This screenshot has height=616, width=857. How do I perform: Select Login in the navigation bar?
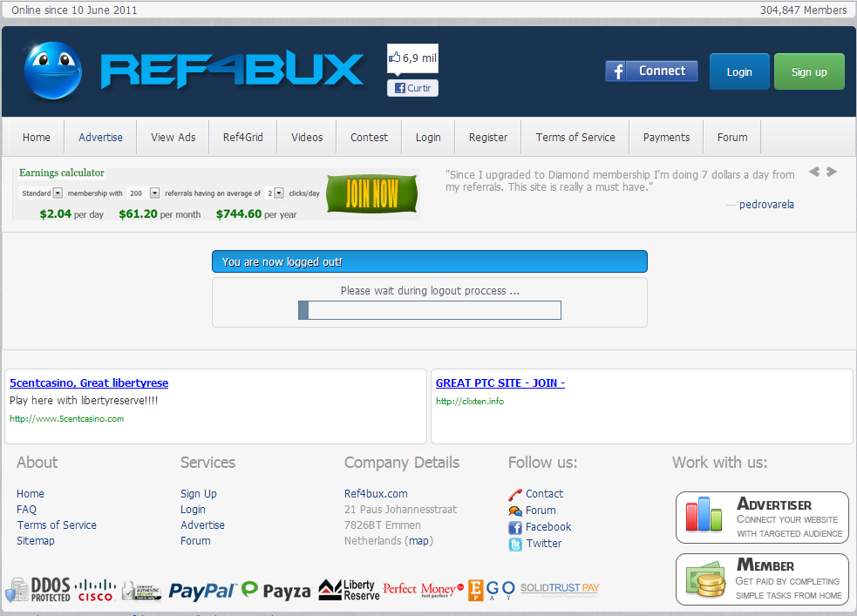click(428, 137)
